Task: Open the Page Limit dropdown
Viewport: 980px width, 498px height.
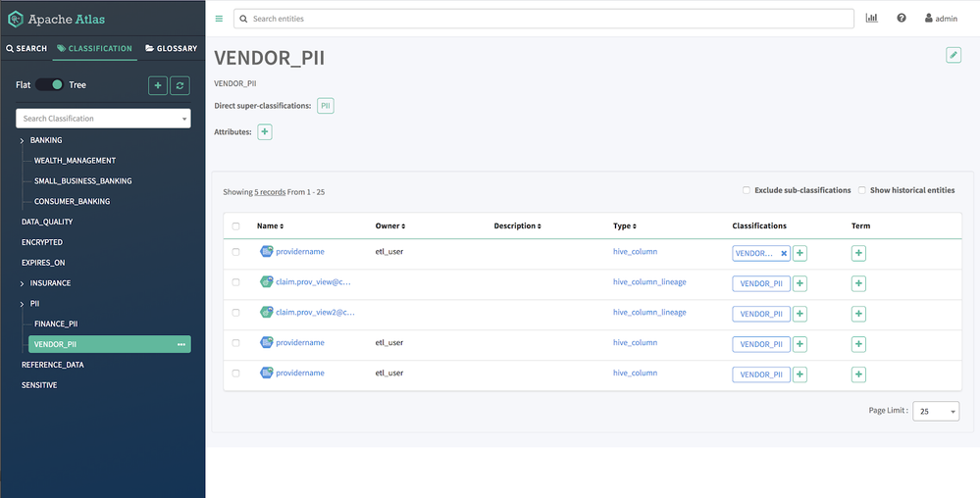Action: pos(936,411)
